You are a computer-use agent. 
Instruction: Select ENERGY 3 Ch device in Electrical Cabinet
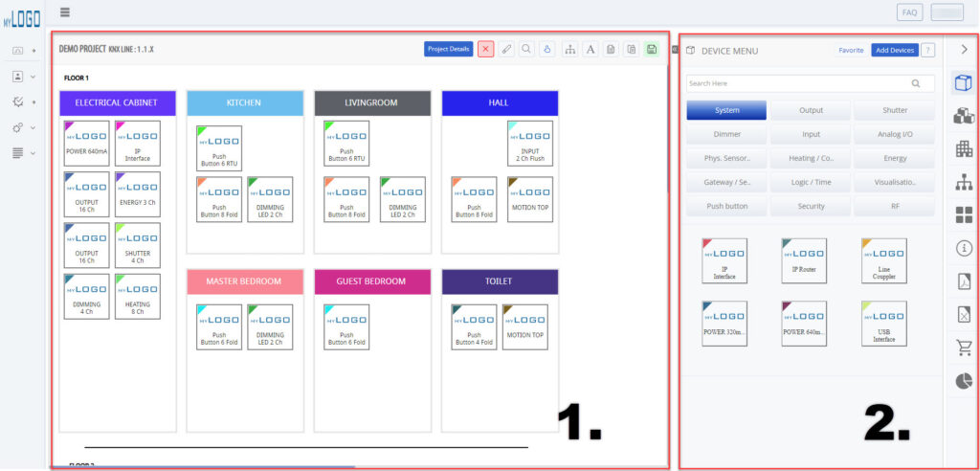[138, 194]
